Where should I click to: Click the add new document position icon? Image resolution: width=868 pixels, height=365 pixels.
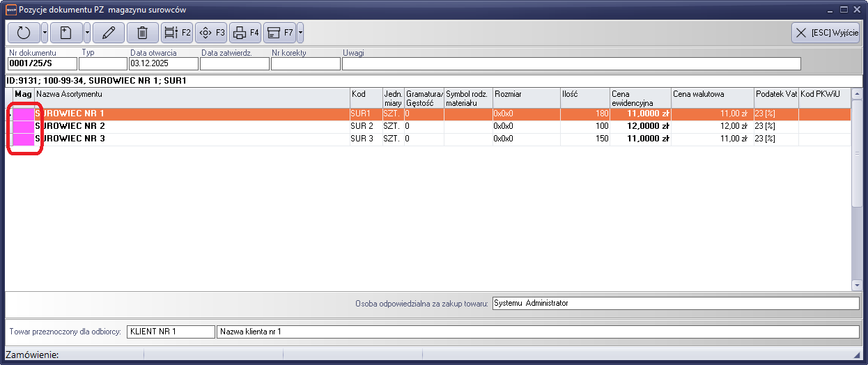coord(66,33)
